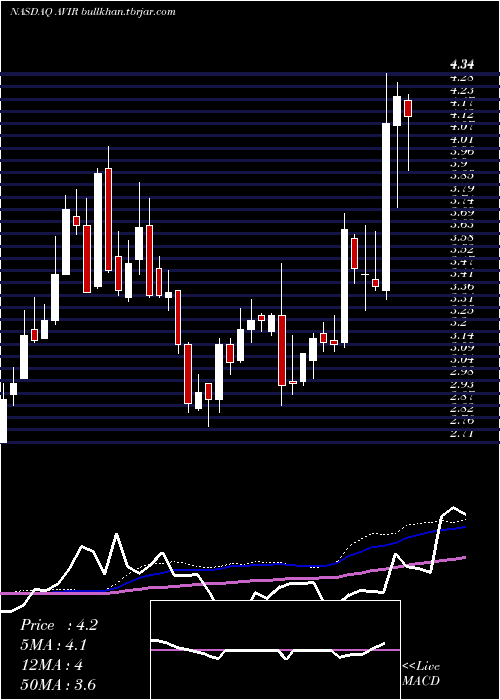Click the 5MA : 4.1 readout
The height and width of the screenshot is (700, 500).
point(53,645)
